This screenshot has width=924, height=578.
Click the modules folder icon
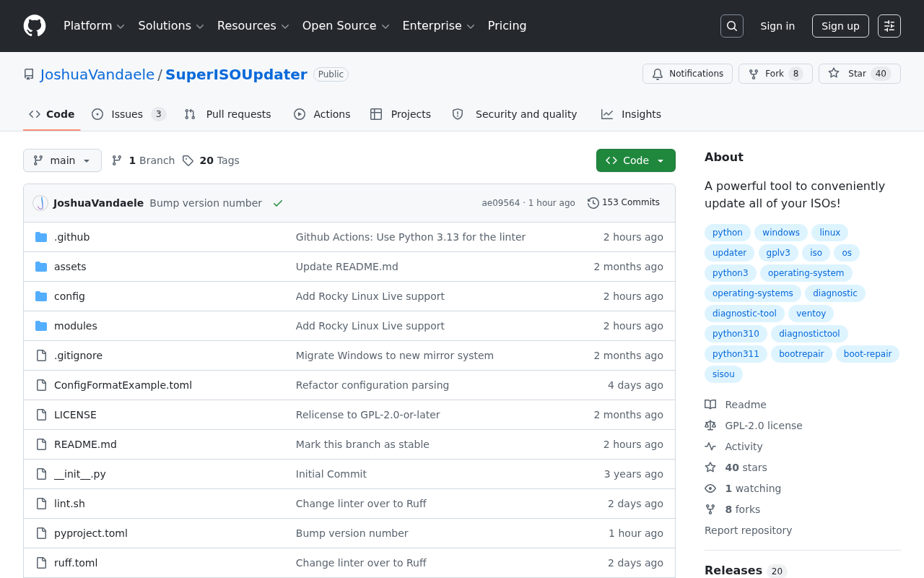tap(41, 326)
